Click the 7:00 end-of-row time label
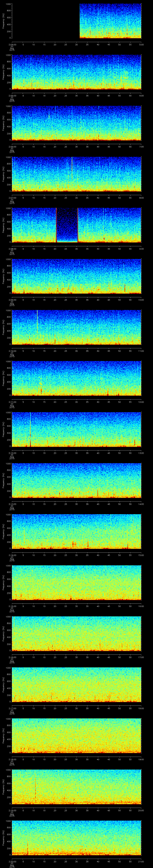Screen dimensions: 153x868 pos(141,147)
